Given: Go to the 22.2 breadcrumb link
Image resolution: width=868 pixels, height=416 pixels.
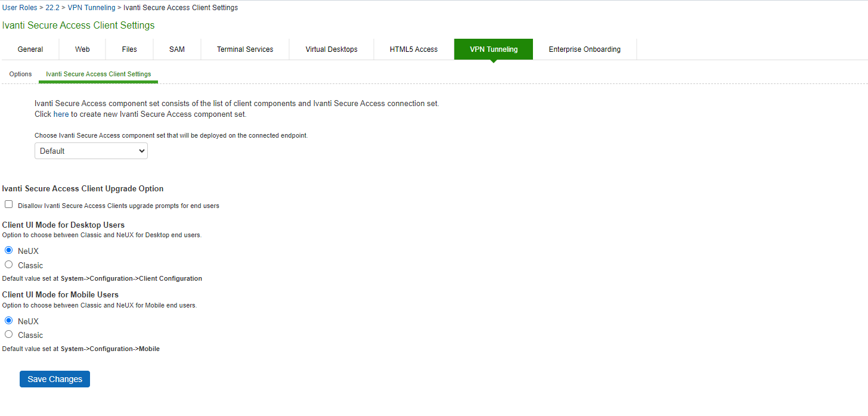Looking at the screenshot, I should point(52,8).
